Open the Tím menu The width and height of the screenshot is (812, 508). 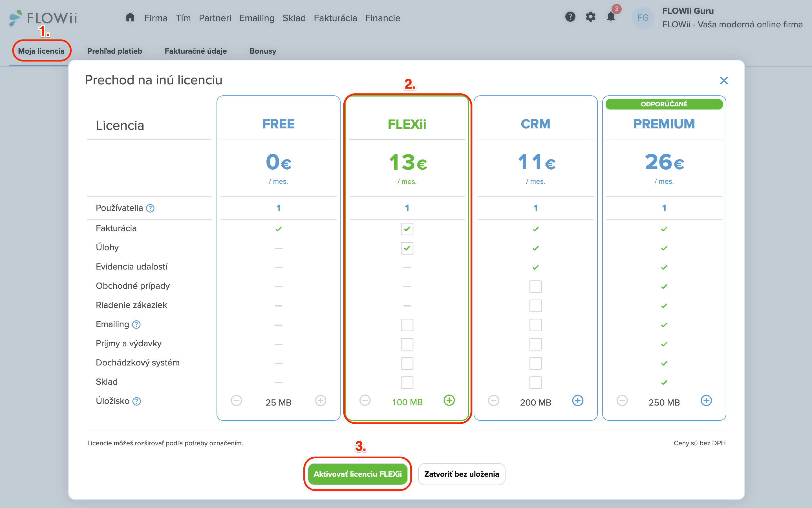click(x=183, y=18)
